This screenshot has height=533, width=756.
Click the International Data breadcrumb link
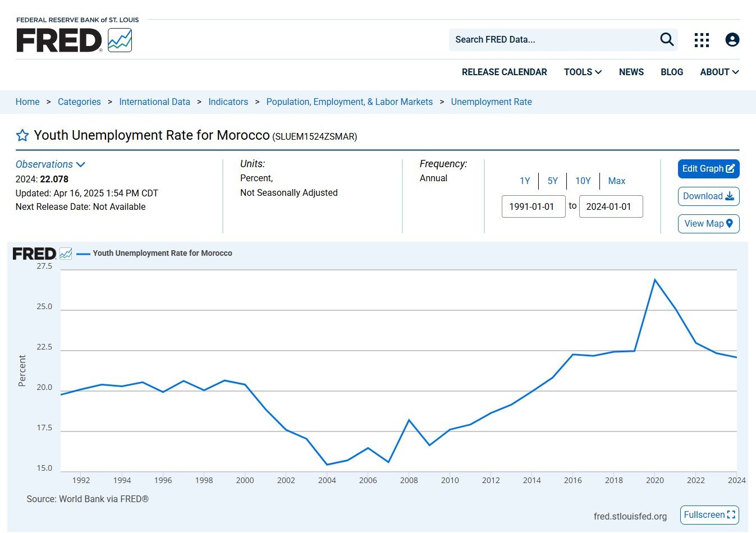pos(154,102)
